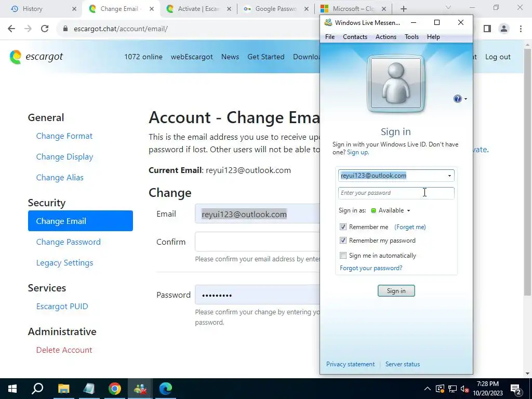This screenshot has width=532, height=399.
Task: Open Escargot PUID under Services
Action: pyautogui.click(x=62, y=307)
